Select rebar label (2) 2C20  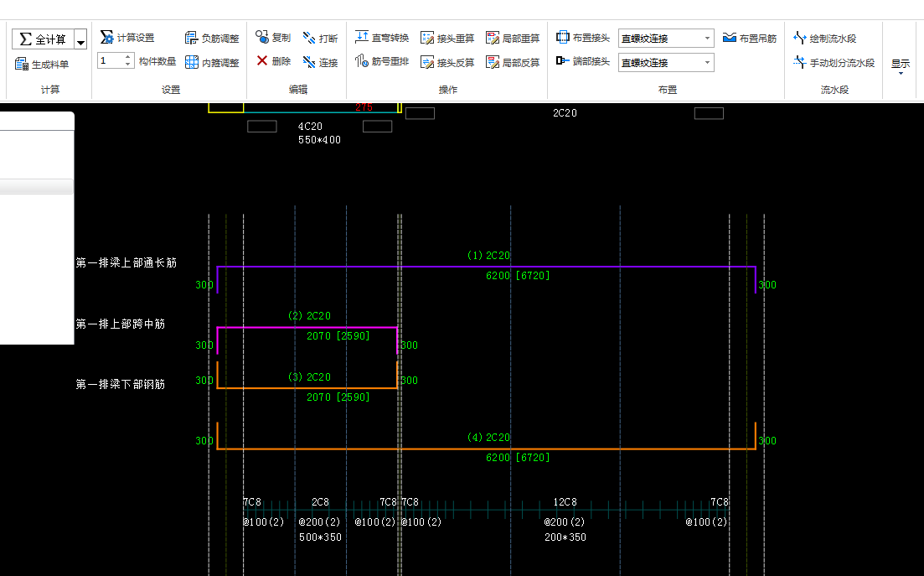pos(309,315)
